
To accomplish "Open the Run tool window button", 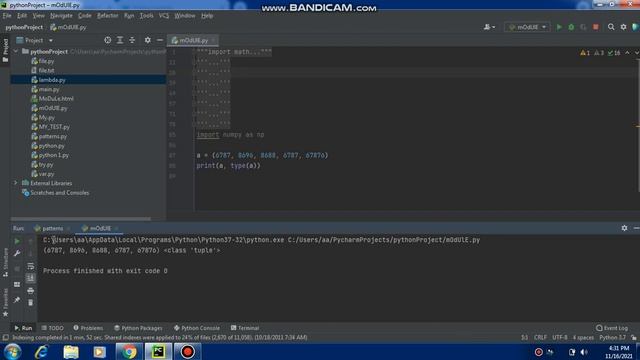I will click(23, 328).
